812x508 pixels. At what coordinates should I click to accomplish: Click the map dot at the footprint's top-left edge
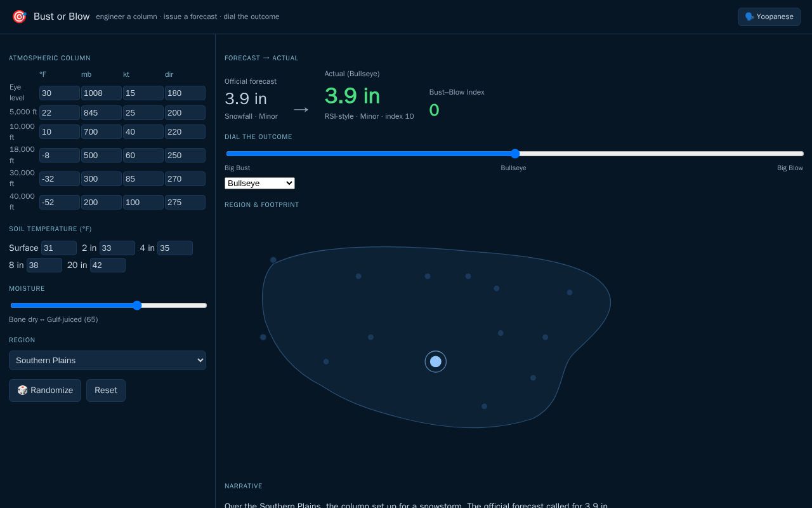click(x=273, y=260)
